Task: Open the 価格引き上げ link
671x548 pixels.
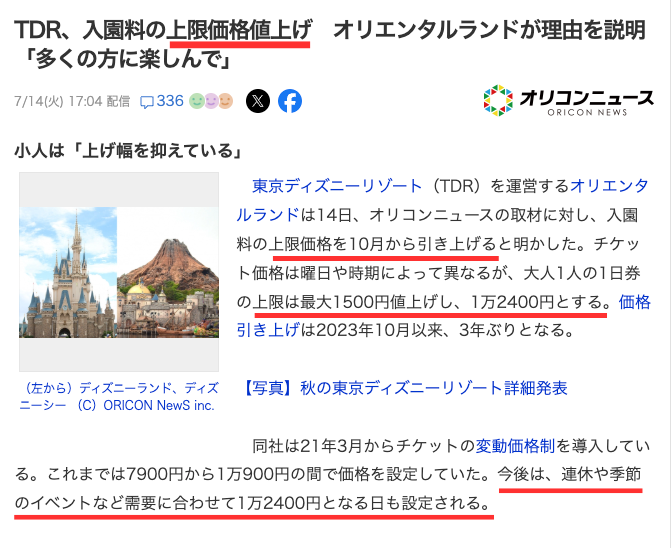Action: coord(443,316)
